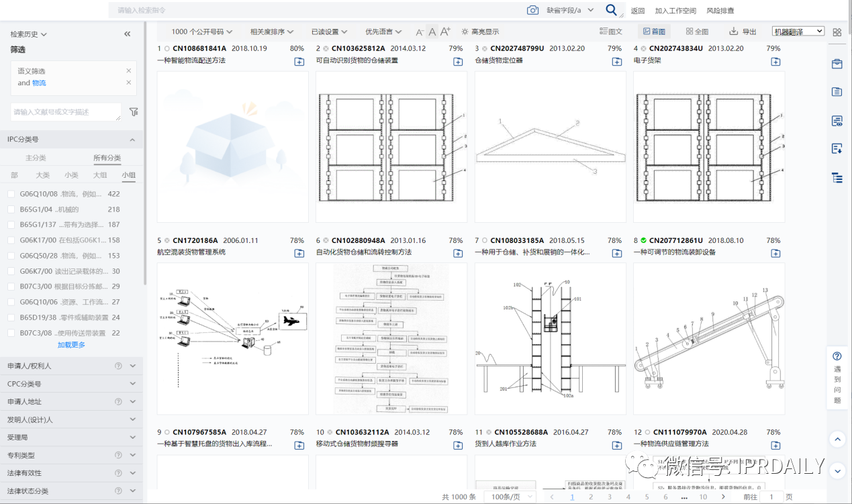Check the B65G1/04 classification checkbox
This screenshot has width=852, height=504.
tap(11, 209)
